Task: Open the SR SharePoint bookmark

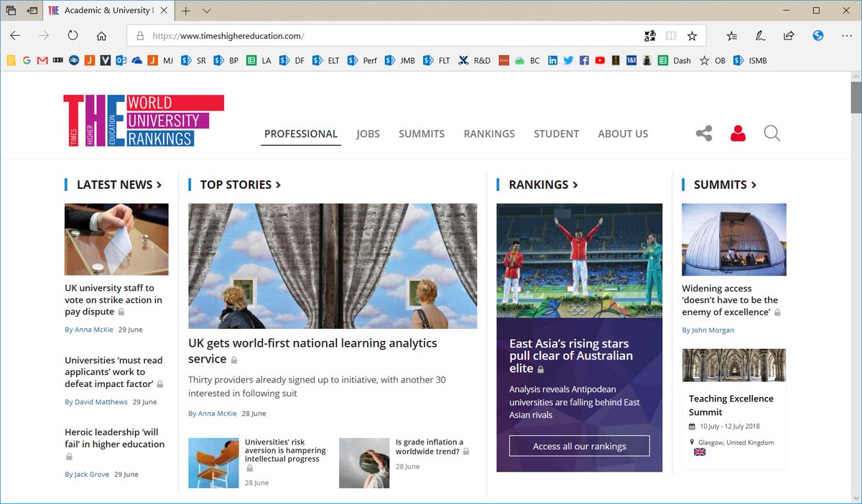Action: tap(193, 60)
